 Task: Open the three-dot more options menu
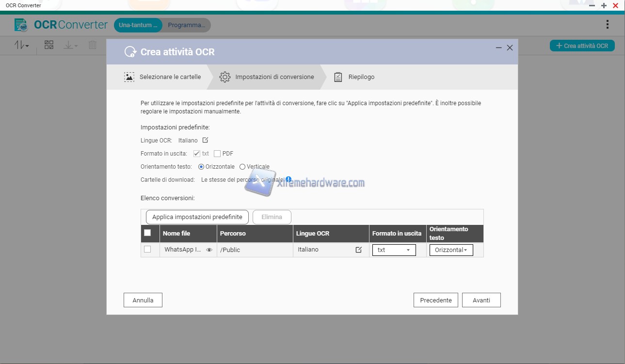coord(608,25)
